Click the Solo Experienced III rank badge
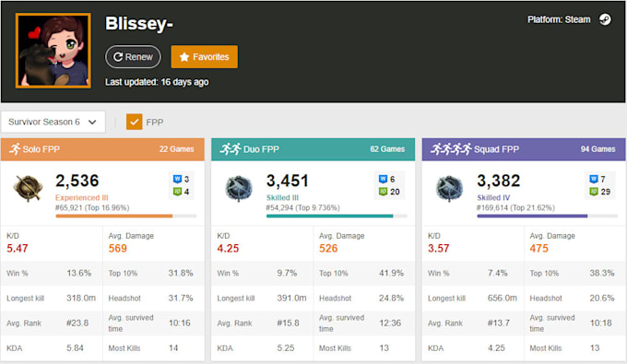 [x=28, y=188]
